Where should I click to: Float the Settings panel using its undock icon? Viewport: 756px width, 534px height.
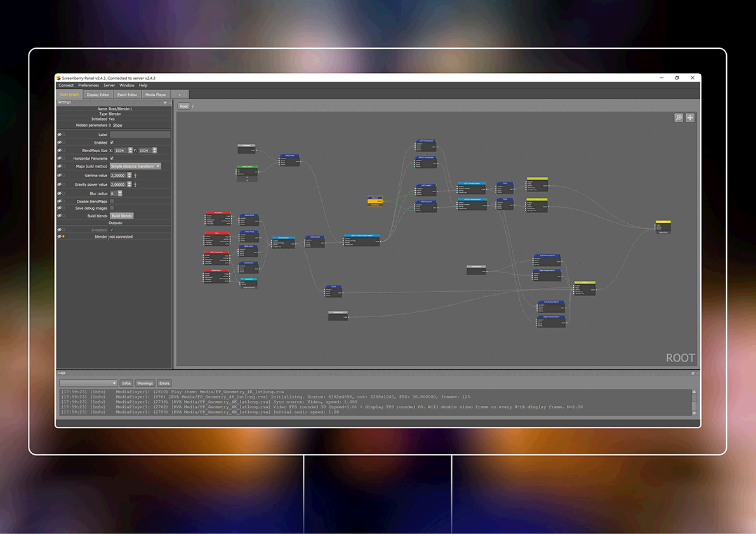coord(165,102)
